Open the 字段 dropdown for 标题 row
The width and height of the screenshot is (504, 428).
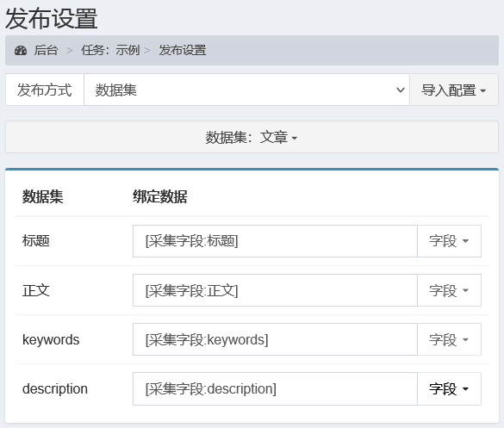pos(449,241)
